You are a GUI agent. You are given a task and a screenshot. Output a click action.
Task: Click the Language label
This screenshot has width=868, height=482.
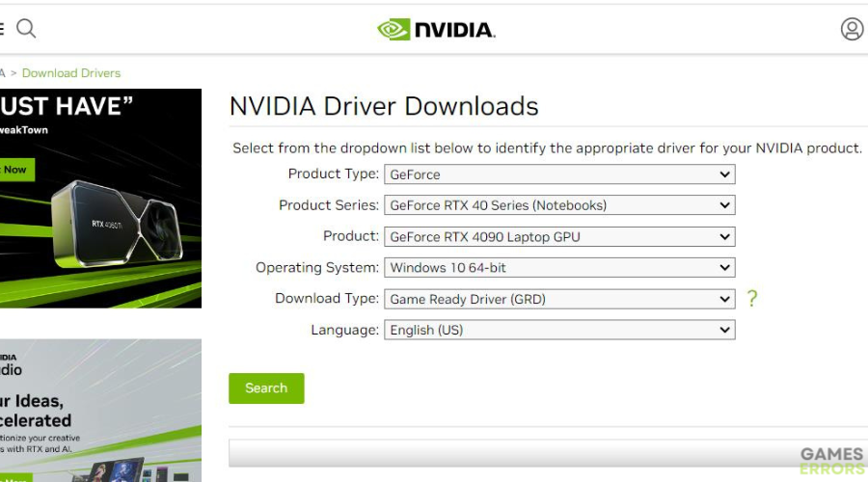coord(345,331)
